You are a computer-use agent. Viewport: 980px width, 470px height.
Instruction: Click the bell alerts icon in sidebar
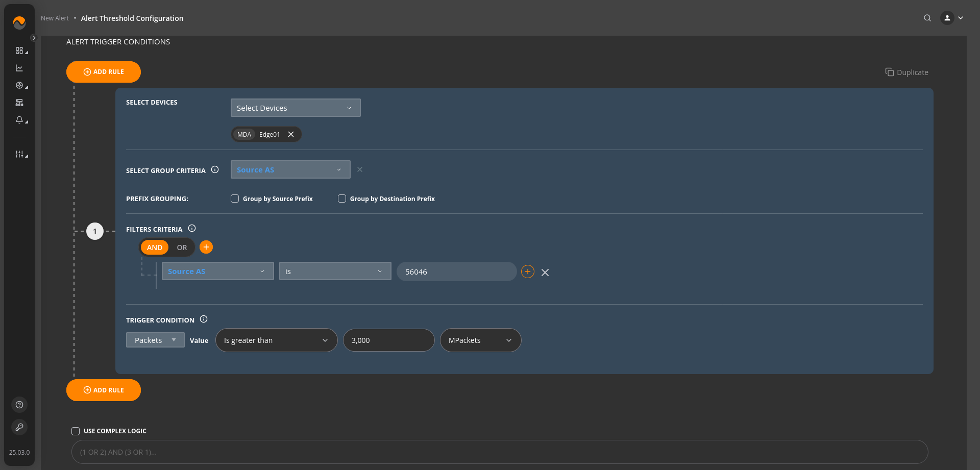19,120
